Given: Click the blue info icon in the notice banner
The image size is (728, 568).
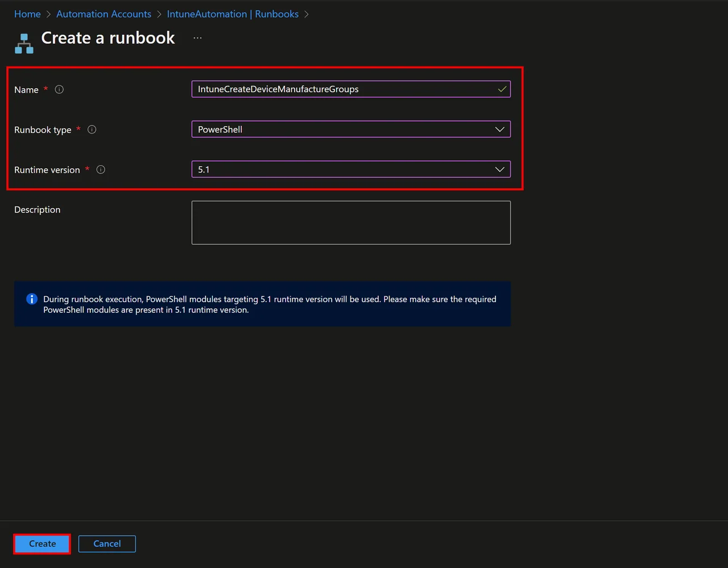Looking at the screenshot, I should pos(32,299).
